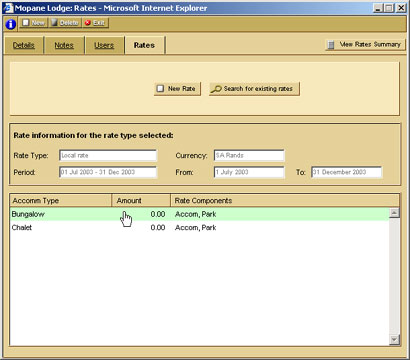Search for existing rates
Image resolution: width=410 pixels, height=360 pixels.
click(254, 89)
